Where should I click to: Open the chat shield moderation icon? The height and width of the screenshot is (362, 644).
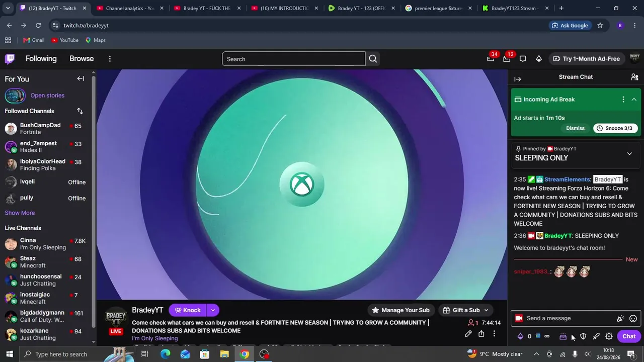pos(583,336)
